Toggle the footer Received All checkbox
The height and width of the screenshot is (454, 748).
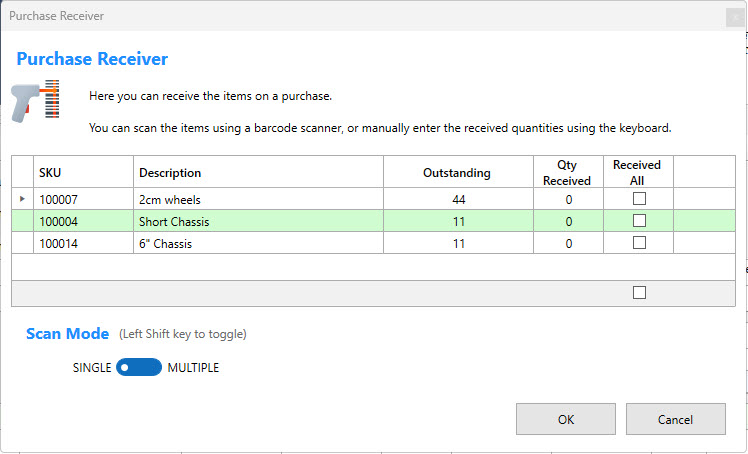[x=639, y=293]
